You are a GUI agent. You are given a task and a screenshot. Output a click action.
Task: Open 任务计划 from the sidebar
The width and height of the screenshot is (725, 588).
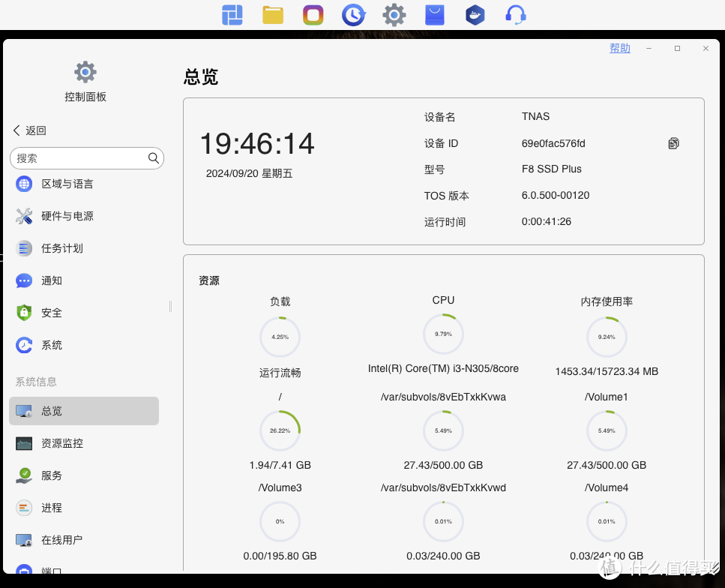(64, 248)
